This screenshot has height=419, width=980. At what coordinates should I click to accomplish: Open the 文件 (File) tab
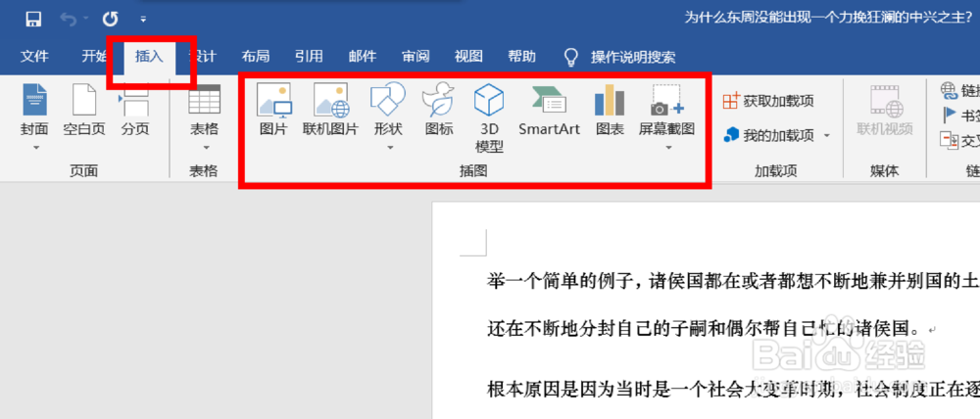(34, 57)
